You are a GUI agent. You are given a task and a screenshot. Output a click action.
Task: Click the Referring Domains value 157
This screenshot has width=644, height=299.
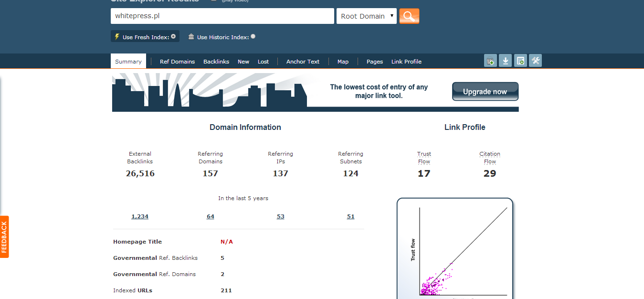click(211, 173)
